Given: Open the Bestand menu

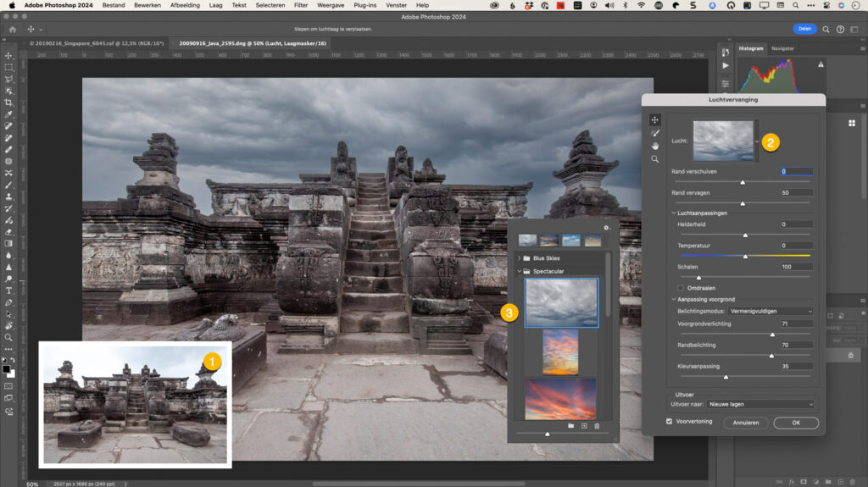Looking at the screenshot, I should pyautogui.click(x=114, y=5).
